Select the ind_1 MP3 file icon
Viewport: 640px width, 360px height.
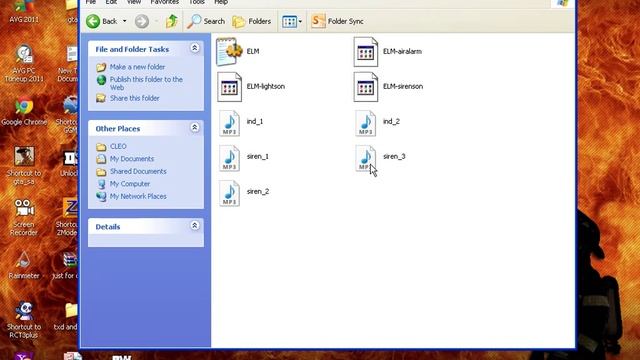(x=229, y=123)
